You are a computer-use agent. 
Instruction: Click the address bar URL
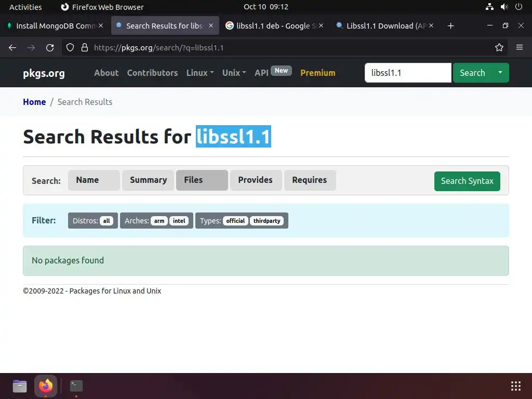(158, 48)
